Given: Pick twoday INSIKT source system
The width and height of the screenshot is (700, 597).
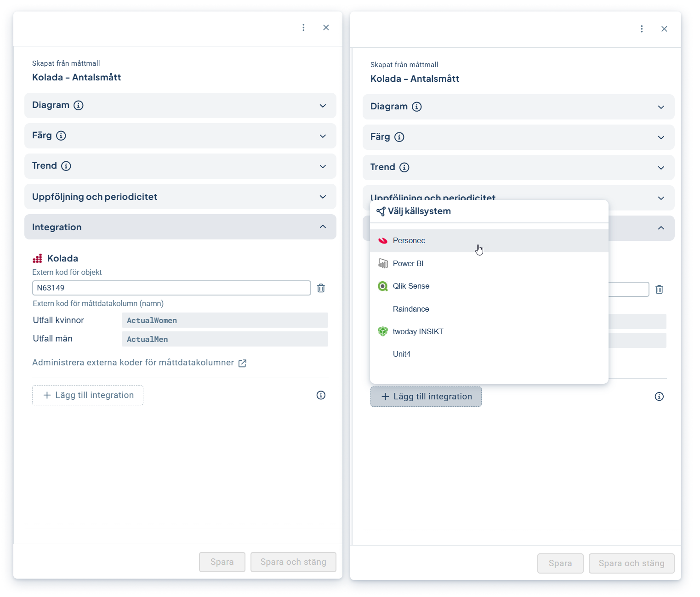Looking at the screenshot, I should pyautogui.click(x=418, y=331).
